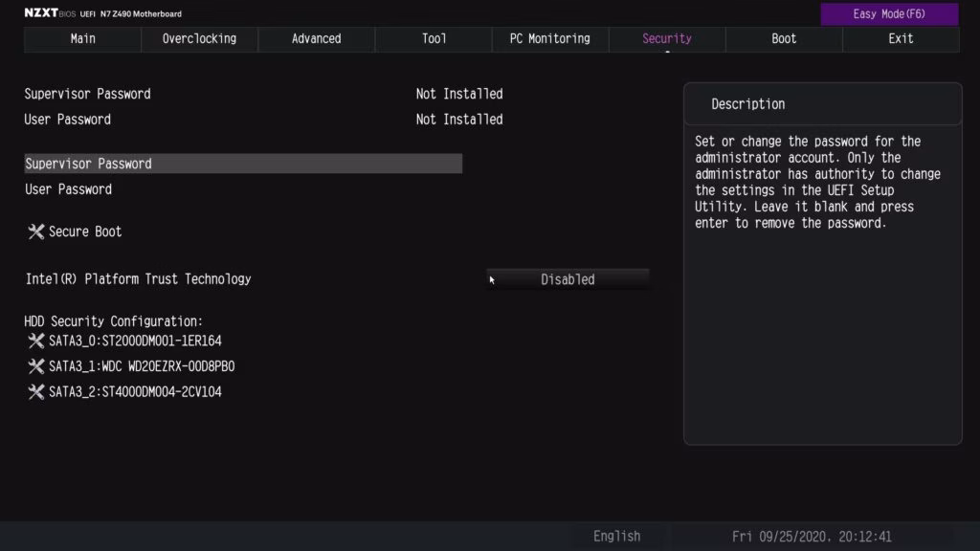Open SATA3_1:WDC WD20EZRX-00D8PB0 security settings
The image size is (980, 551).
pos(142,366)
